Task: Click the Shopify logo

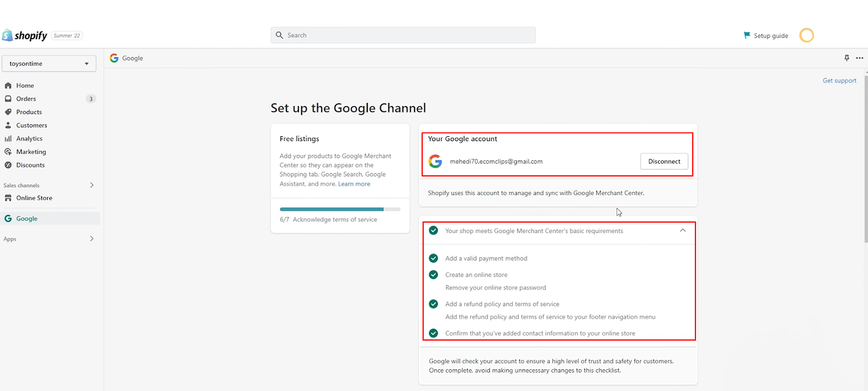Action: [x=25, y=35]
